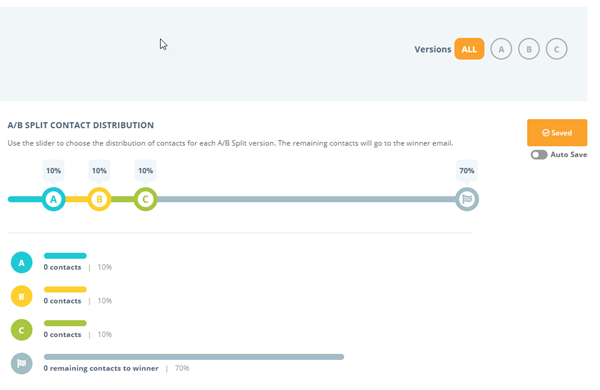Click the 10% label above handle A

pyautogui.click(x=54, y=171)
